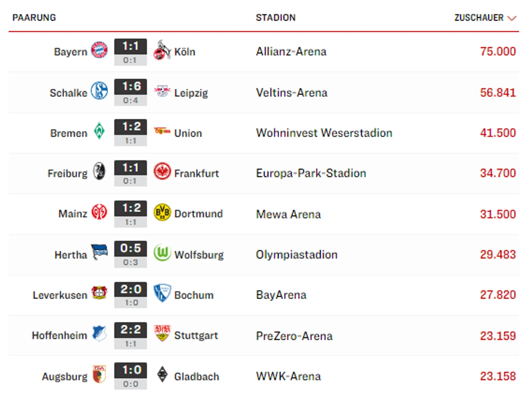The image size is (532, 394).
Task: Select the Borussia Dortmund BVB logo
Action: [x=162, y=212]
